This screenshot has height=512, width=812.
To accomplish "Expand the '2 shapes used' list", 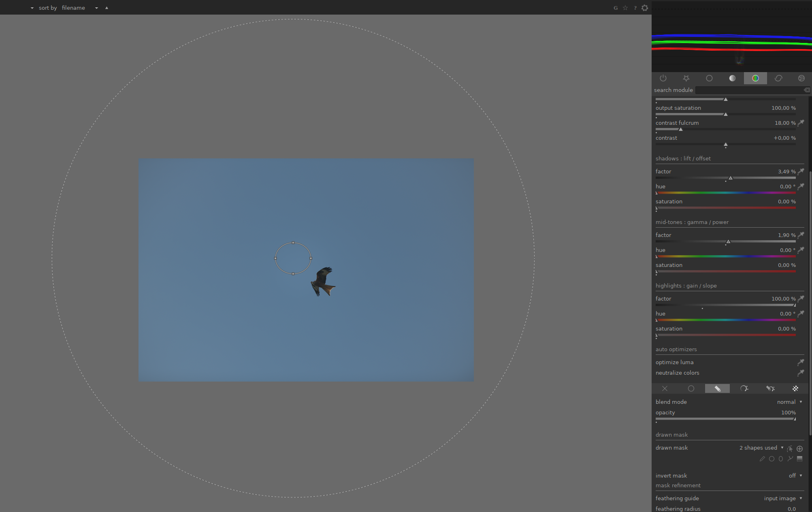I will click(761, 448).
